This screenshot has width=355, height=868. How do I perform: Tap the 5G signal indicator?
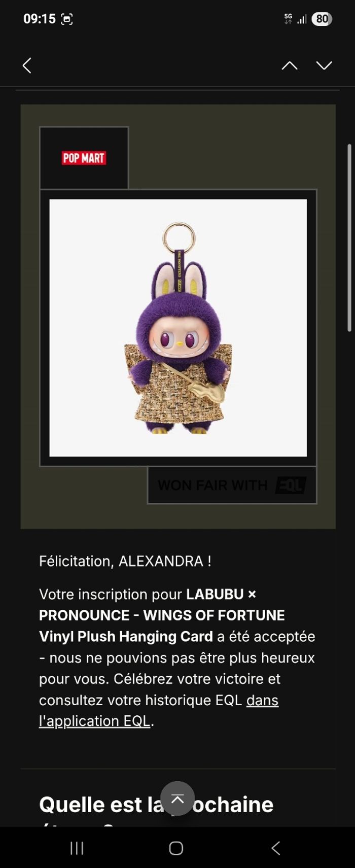coord(288,19)
